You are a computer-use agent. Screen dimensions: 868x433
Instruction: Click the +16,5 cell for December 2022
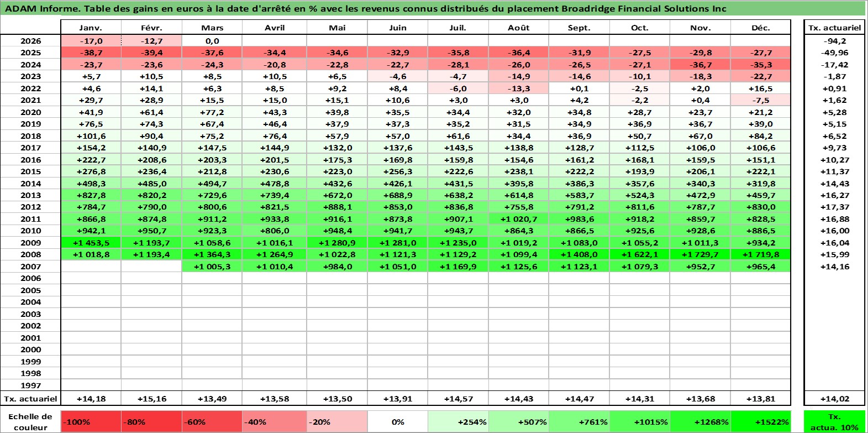click(x=760, y=88)
